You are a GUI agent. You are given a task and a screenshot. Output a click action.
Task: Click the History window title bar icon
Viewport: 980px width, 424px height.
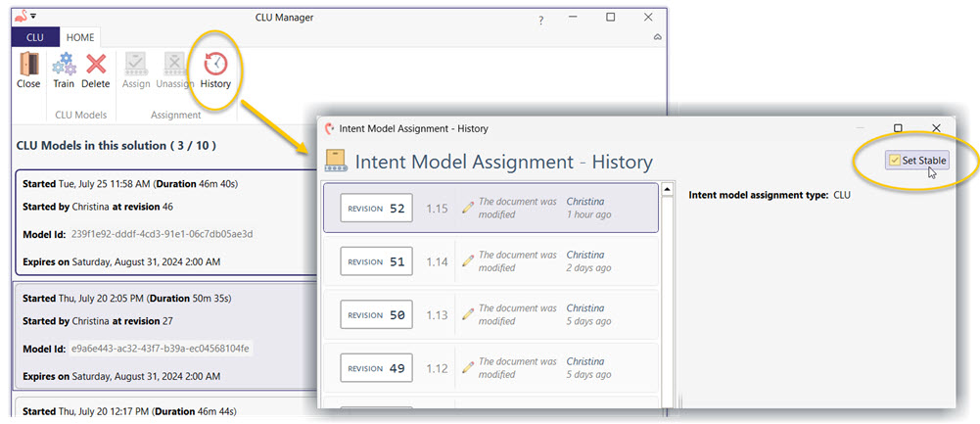(329, 129)
